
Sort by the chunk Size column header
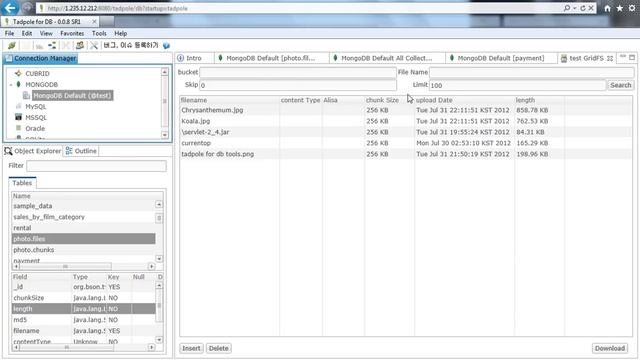(389, 100)
